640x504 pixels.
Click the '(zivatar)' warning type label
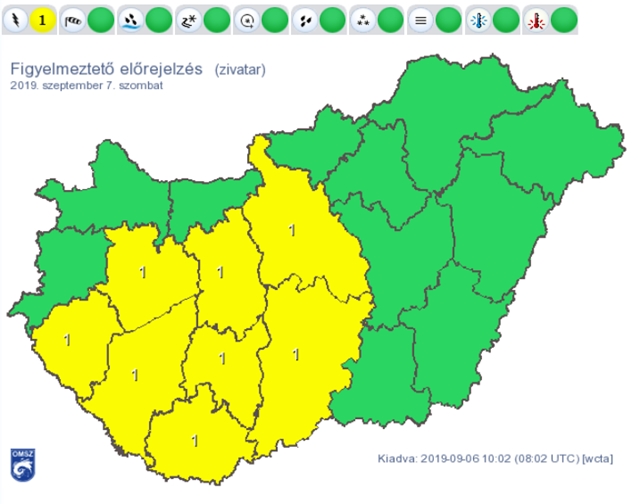click(x=240, y=70)
